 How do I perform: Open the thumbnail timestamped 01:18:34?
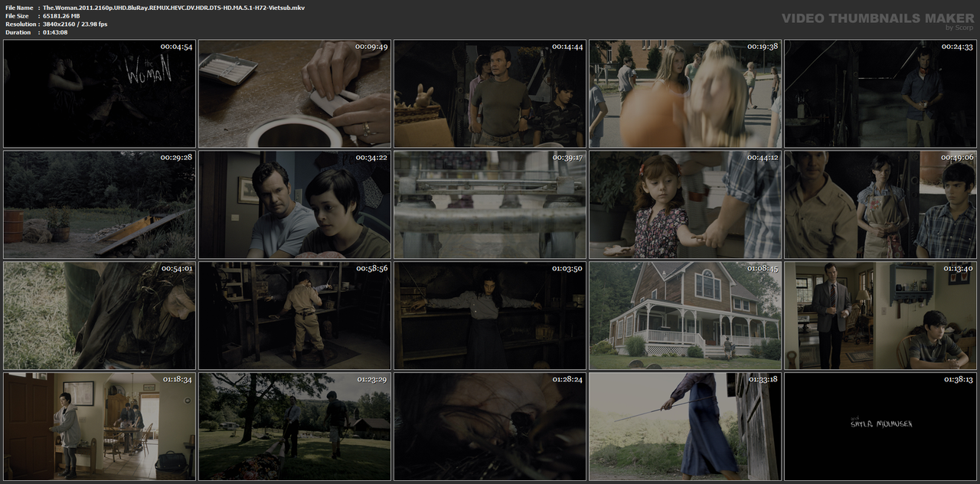click(x=100, y=427)
